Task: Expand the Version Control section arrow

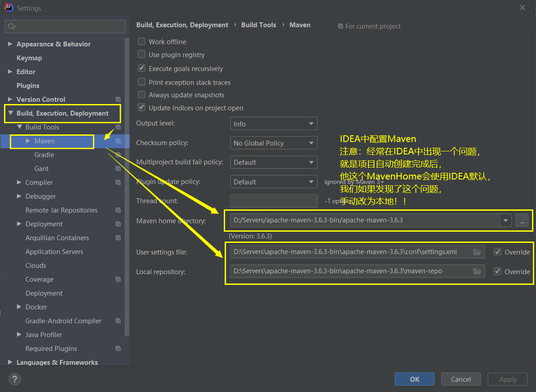Action: point(10,99)
